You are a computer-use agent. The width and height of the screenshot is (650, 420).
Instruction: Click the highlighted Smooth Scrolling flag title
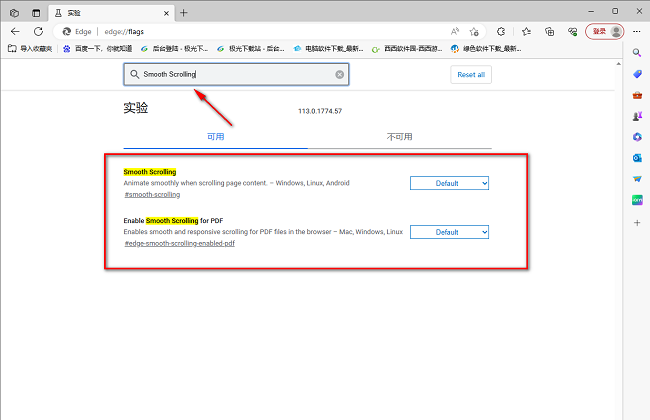[150, 172]
